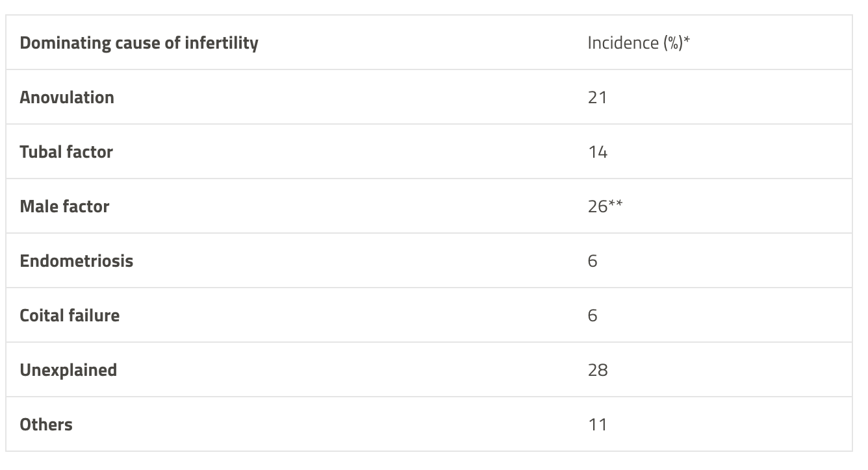
Task: Click the Tubal factor incidence value 14
Action: (597, 152)
